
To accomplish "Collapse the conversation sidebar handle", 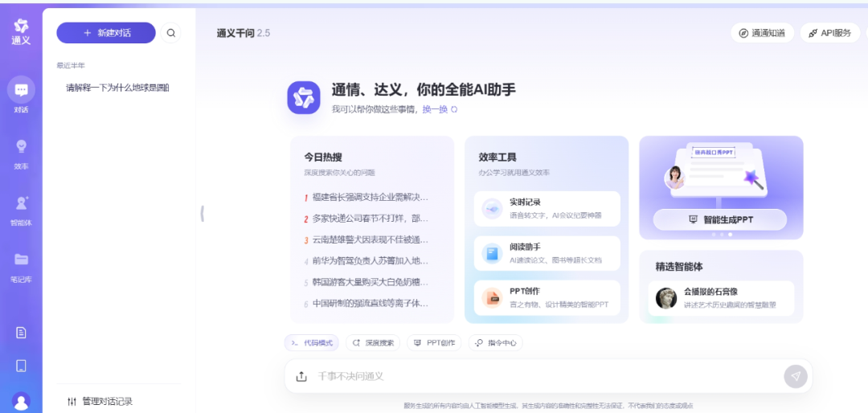I will coord(202,213).
